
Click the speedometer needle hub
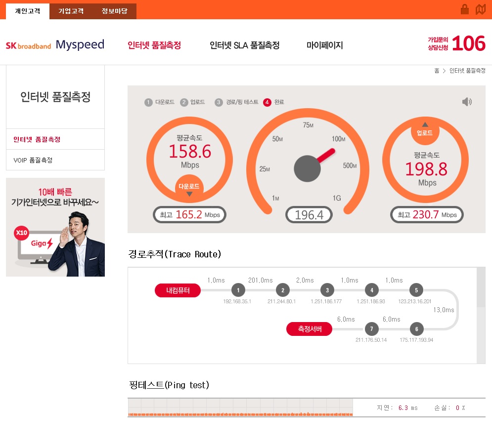pyautogui.click(x=307, y=168)
